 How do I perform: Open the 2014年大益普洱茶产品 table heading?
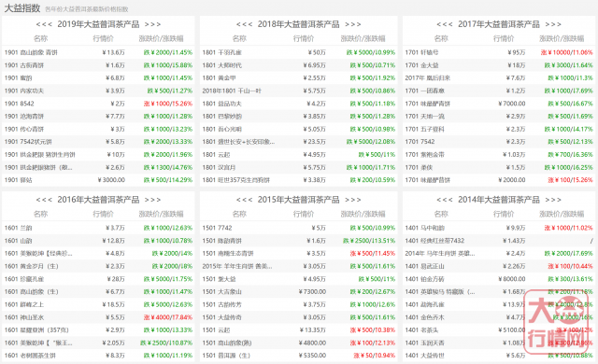(x=499, y=200)
